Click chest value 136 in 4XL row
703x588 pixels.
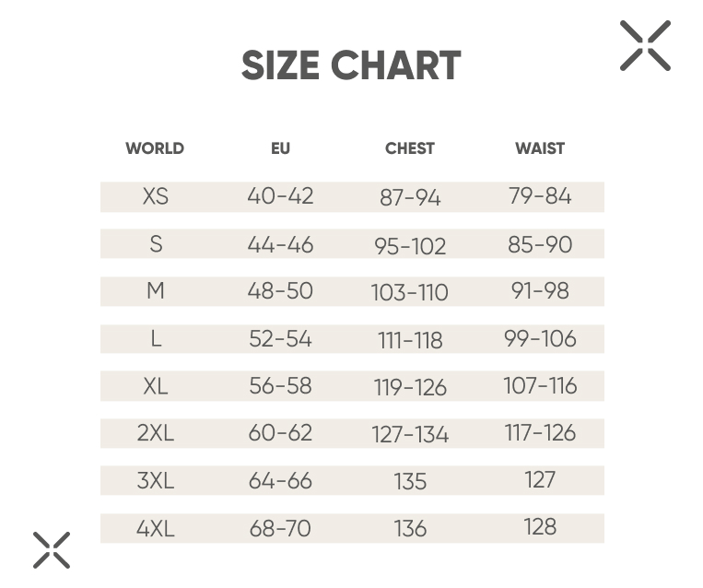[410, 529]
